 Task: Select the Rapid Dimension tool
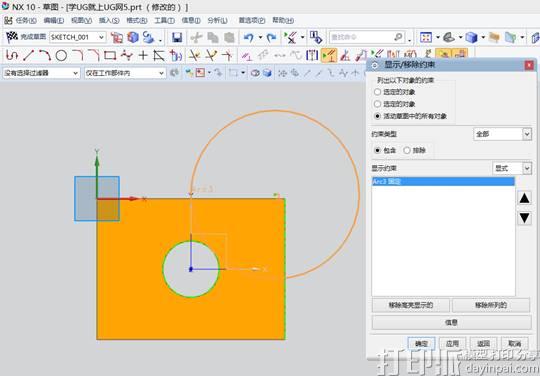pos(247,55)
